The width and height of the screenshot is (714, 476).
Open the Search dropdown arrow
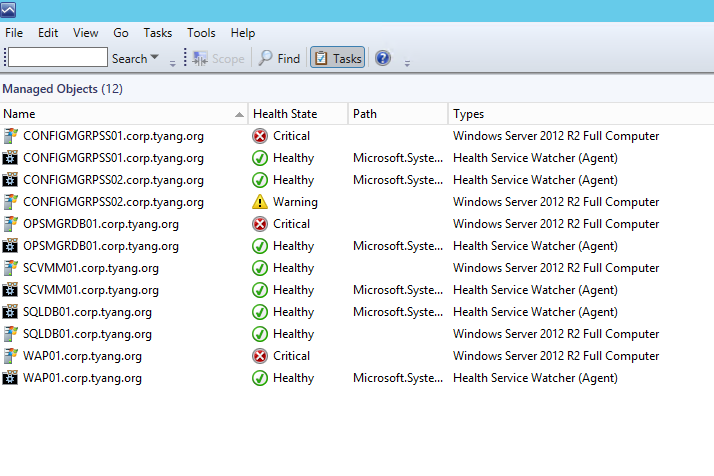pos(154,57)
